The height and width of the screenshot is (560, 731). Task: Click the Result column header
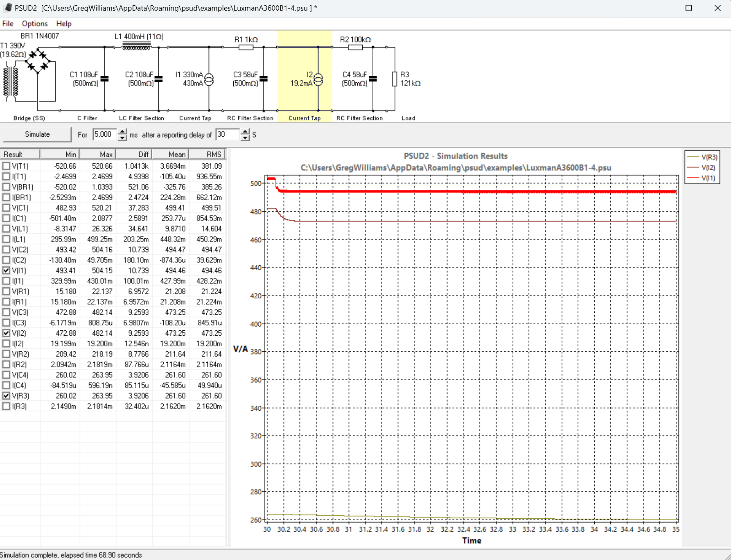(20, 154)
